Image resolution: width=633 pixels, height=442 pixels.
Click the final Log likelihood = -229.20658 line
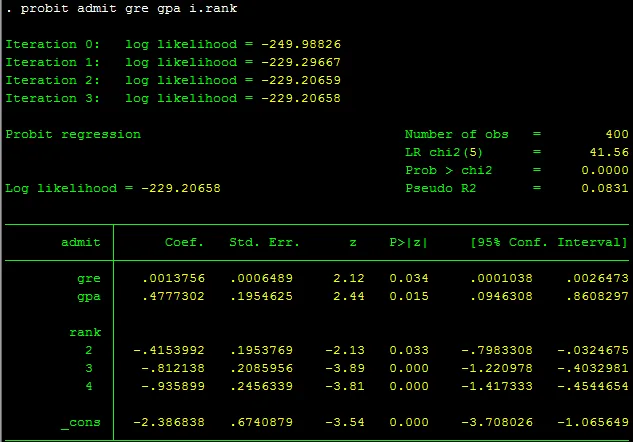[x=113, y=188]
